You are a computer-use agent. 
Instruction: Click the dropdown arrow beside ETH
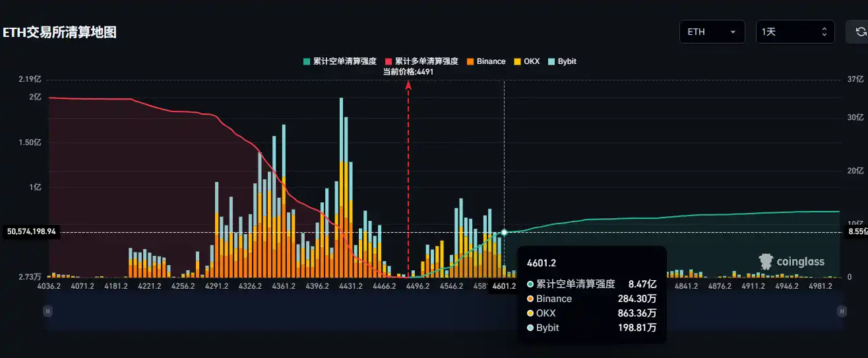[733, 32]
